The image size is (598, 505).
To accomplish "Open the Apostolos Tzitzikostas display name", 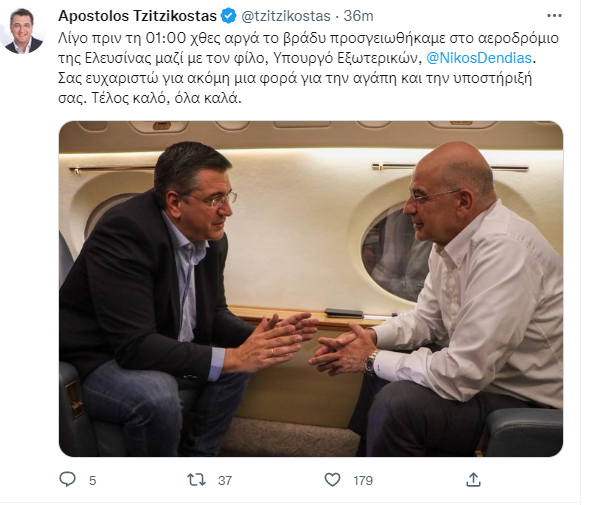I will coord(137,16).
